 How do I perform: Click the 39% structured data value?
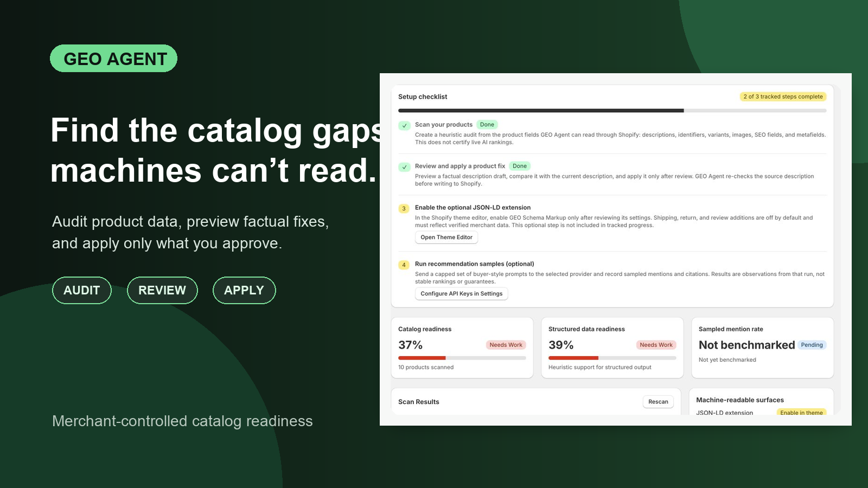click(561, 345)
